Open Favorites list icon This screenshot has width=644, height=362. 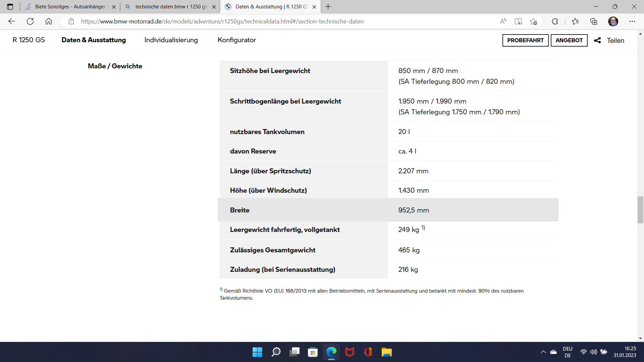pos(575,21)
